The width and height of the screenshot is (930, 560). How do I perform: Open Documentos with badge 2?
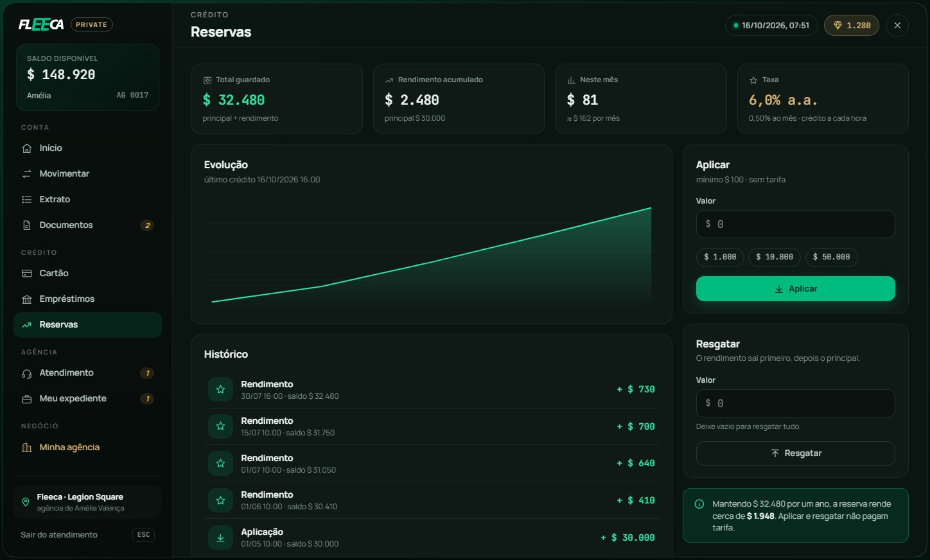point(87,225)
